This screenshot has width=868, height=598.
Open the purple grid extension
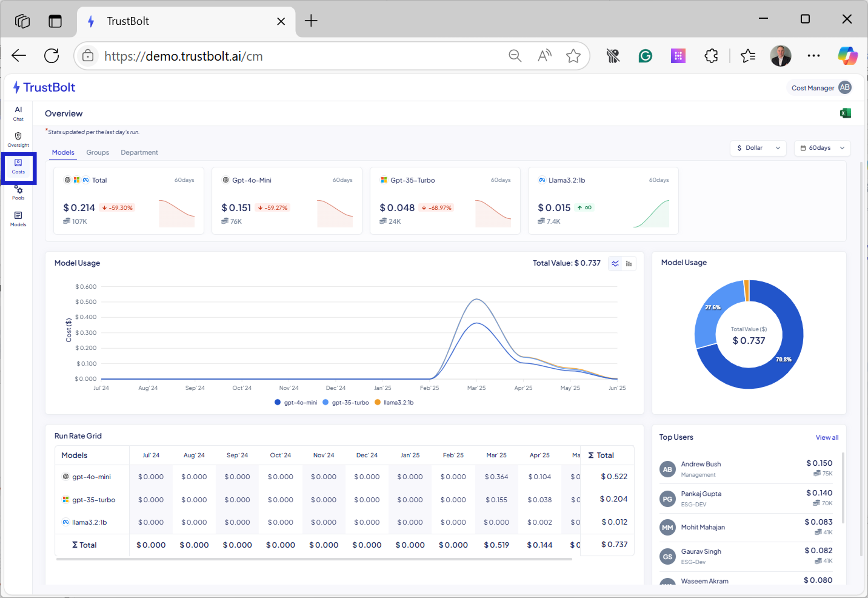(678, 56)
